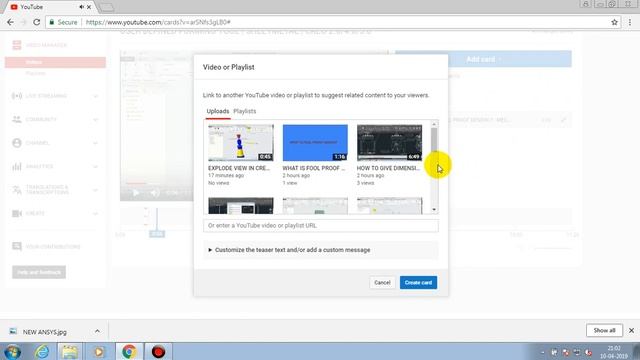Choose the HOW TO GIVE DIMENSI... video thumbnail
Viewport: 640px width, 360px height.
coord(389,143)
